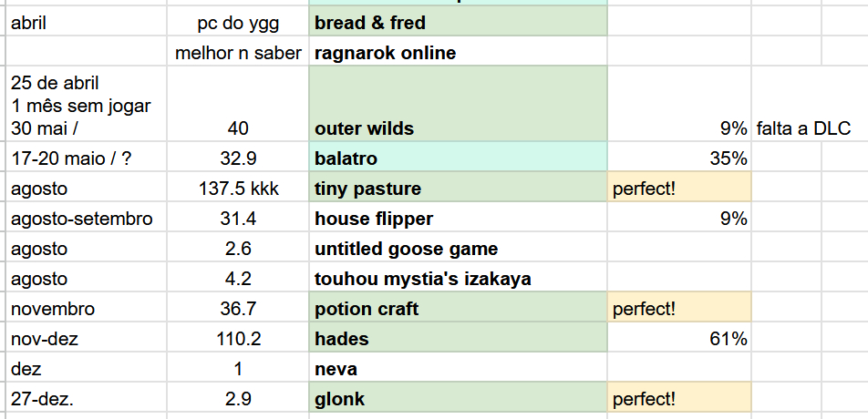The image size is (868, 419).
Task: Select the 'hades' cell
Action: pos(458,339)
